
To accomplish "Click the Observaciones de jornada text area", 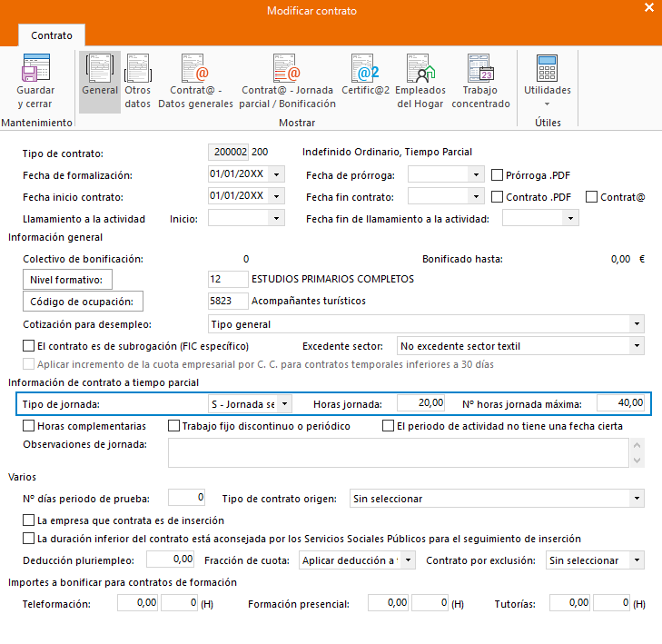I will pos(398,452).
